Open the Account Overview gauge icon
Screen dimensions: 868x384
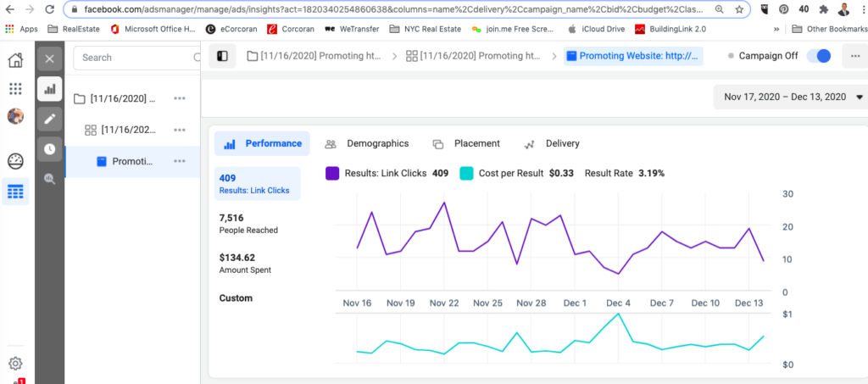pos(15,162)
